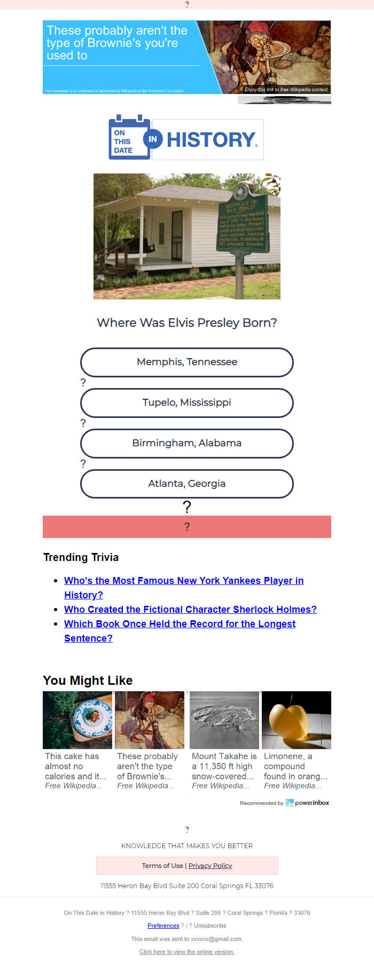Viewport: 374px width, 980px height.
Task: Click Unsubscribe in the footer
Action: 210,926
